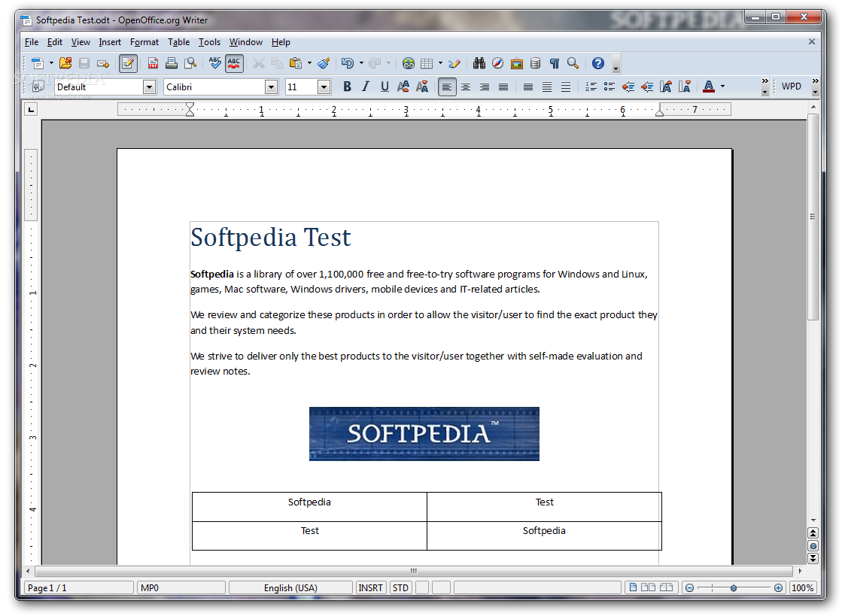Click the WPD toolbar button
The image size is (842, 616).
[x=792, y=86]
